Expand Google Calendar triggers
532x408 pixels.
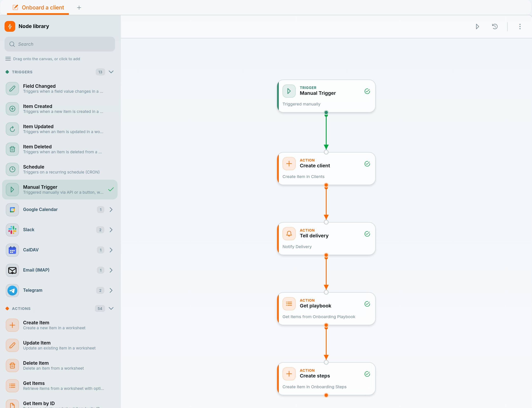(111, 210)
